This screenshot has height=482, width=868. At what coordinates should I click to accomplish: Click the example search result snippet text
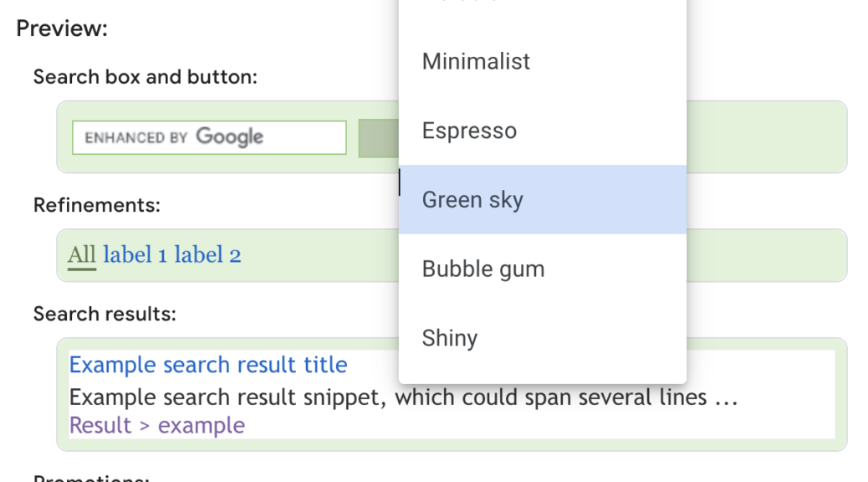tap(334, 397)
